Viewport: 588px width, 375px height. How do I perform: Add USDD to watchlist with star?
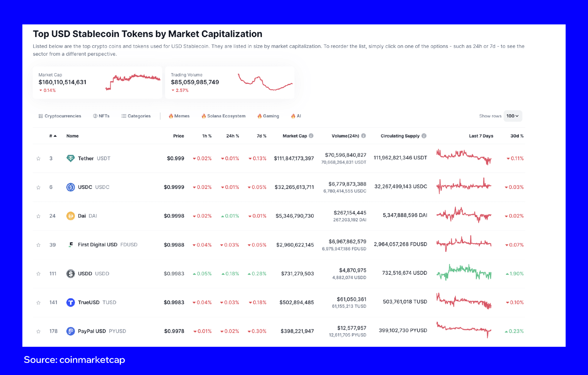tap(38, 274)
